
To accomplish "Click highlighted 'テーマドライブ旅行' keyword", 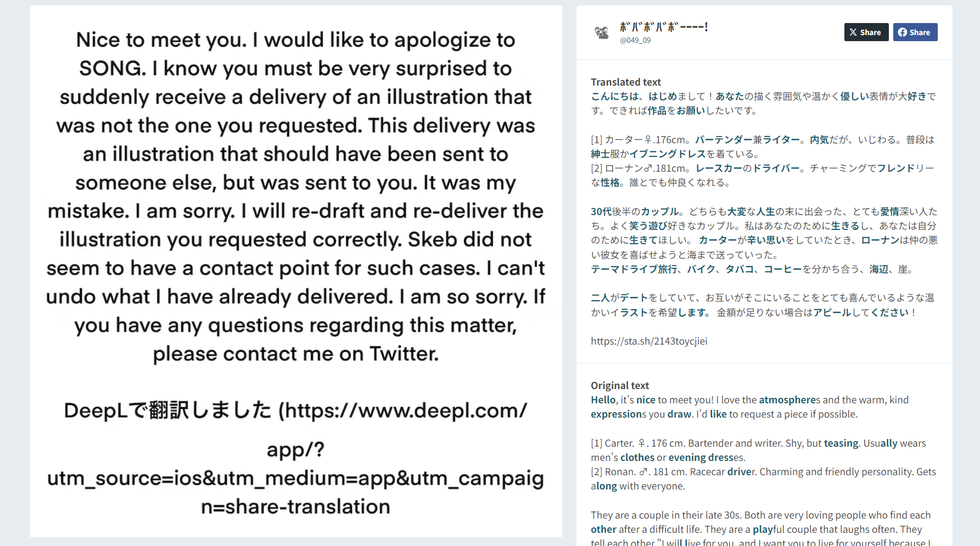I will (x=634, y=269).
